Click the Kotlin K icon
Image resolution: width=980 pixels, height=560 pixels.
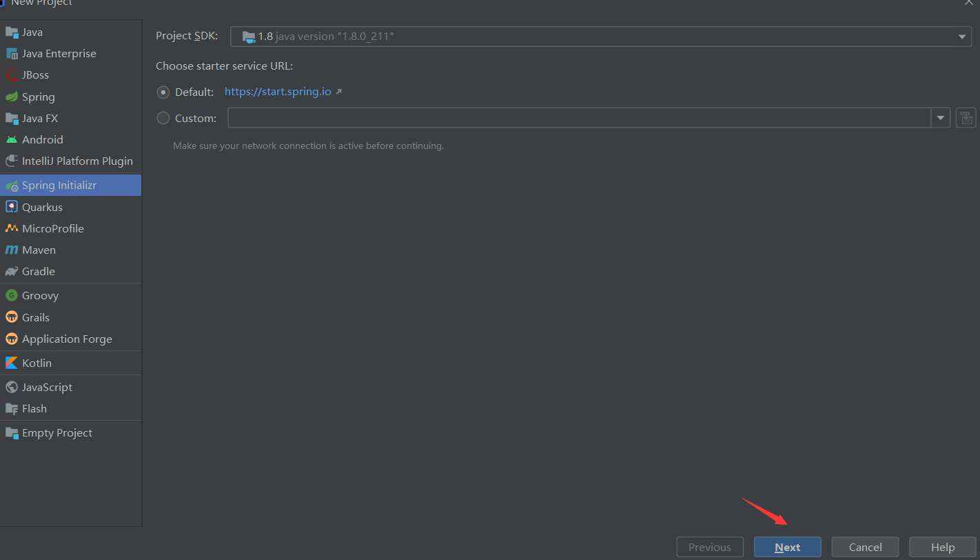coord(11,363)
